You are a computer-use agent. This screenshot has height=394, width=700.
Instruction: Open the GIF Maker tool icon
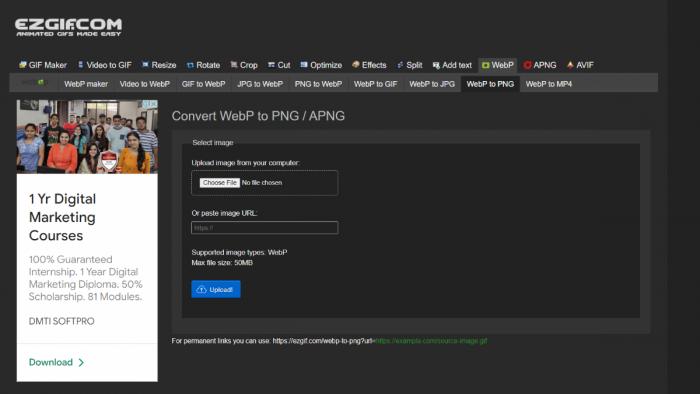coord(22,65)
